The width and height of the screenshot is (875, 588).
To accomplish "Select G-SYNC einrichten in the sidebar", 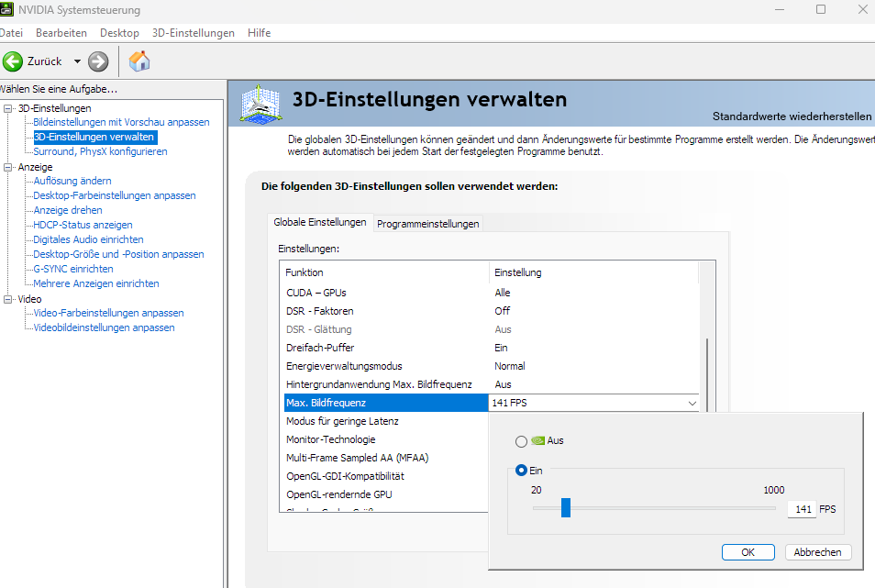I will click(x=72, y=269).
